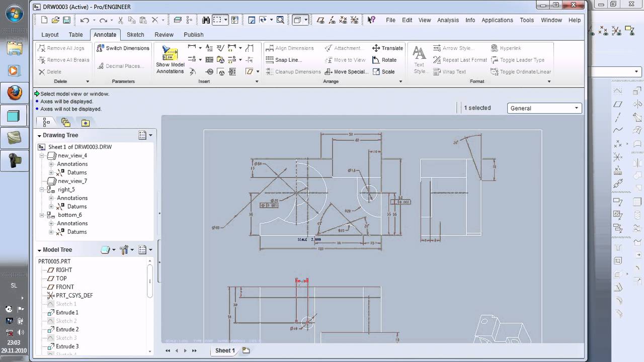Click the magnifier zoom icon in the toolbar
Viewport: 644px width, 362px height.
(x=280, y=20)
